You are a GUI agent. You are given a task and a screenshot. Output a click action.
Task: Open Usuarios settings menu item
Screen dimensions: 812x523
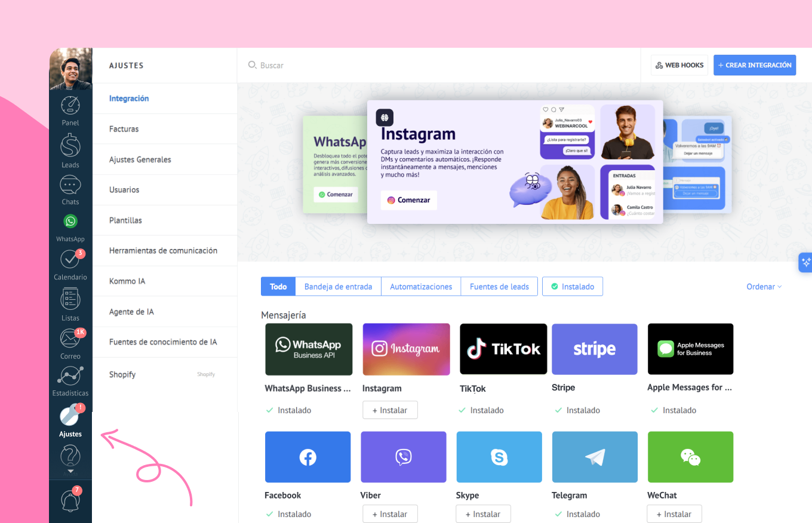pos(165,190)
